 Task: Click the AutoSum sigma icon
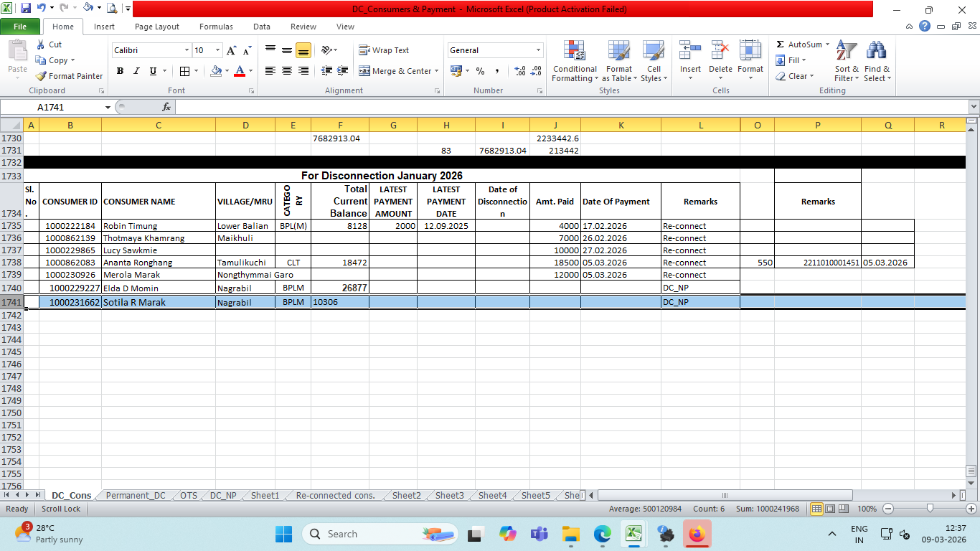tap(781, 44)
